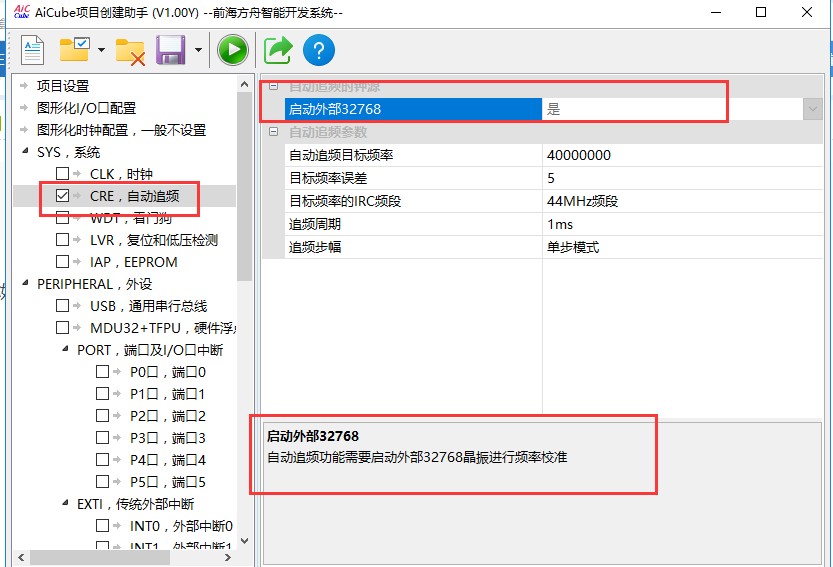Enable the MDU32+TFPU checkbox

[x=62, y=327]
